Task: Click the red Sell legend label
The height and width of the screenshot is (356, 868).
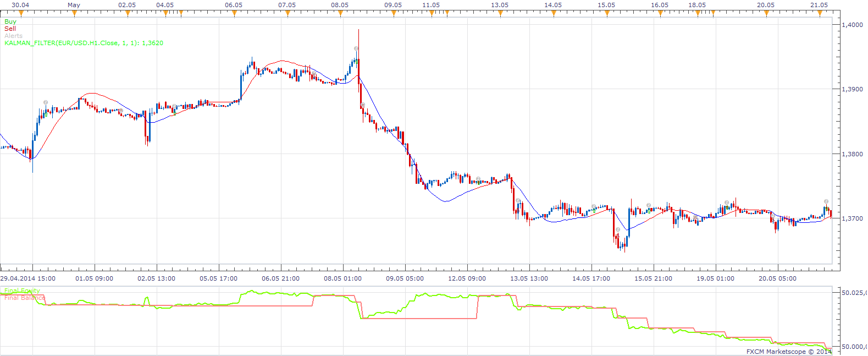Action: click(x=10, y=29)
